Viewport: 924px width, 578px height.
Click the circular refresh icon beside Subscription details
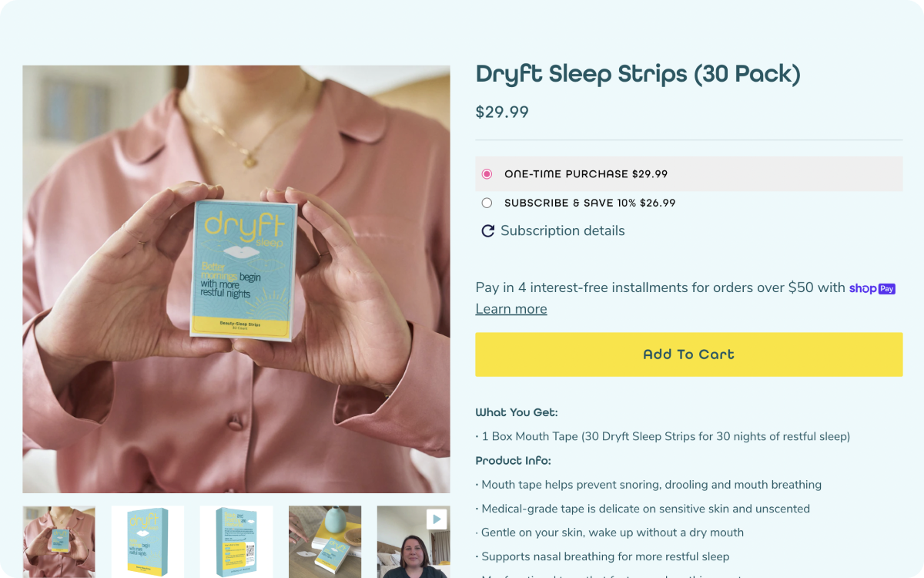(487, 231)
